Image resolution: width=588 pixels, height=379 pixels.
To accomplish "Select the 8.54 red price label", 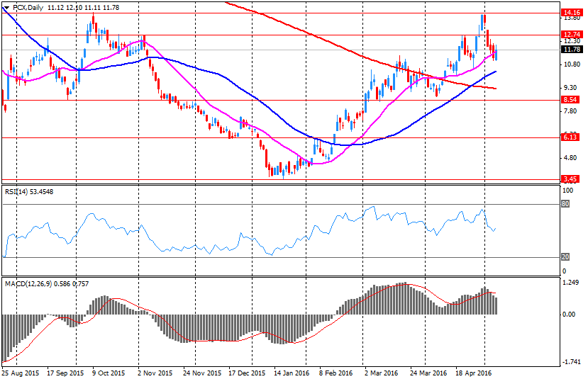I will [571, 100].
